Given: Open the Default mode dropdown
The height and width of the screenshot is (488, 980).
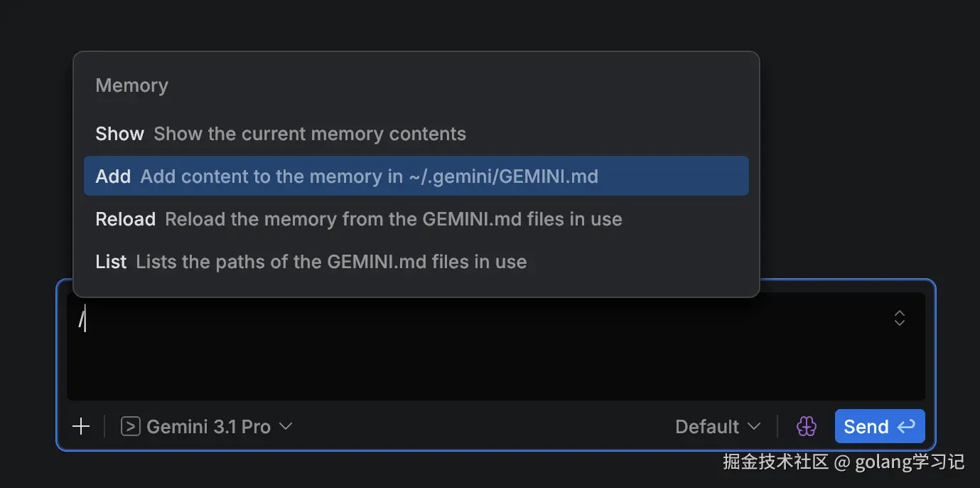Looking at the screenshot, I should coord(718,426).
